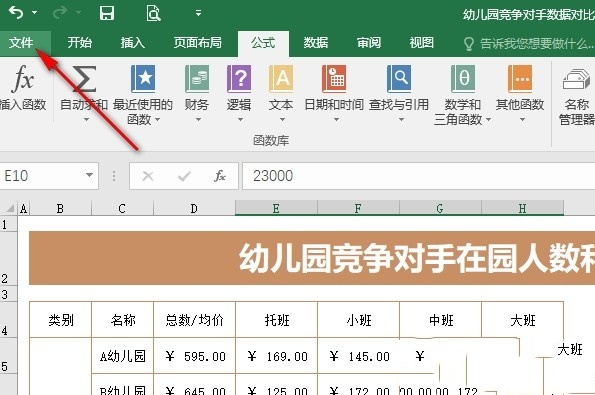The image size is (595, 395).
Task: Open the Undo history dropdown arrow
Action: pyautogui.click(x=35, y=13)
